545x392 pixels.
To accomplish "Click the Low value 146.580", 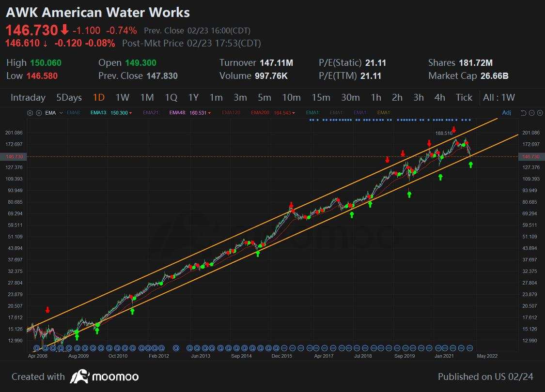I will point(42,75).
